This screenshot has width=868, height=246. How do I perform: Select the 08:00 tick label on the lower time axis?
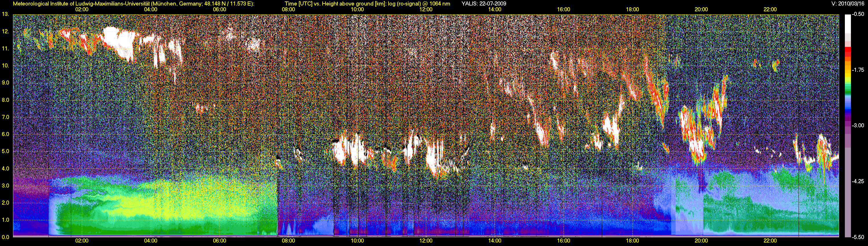288,241
